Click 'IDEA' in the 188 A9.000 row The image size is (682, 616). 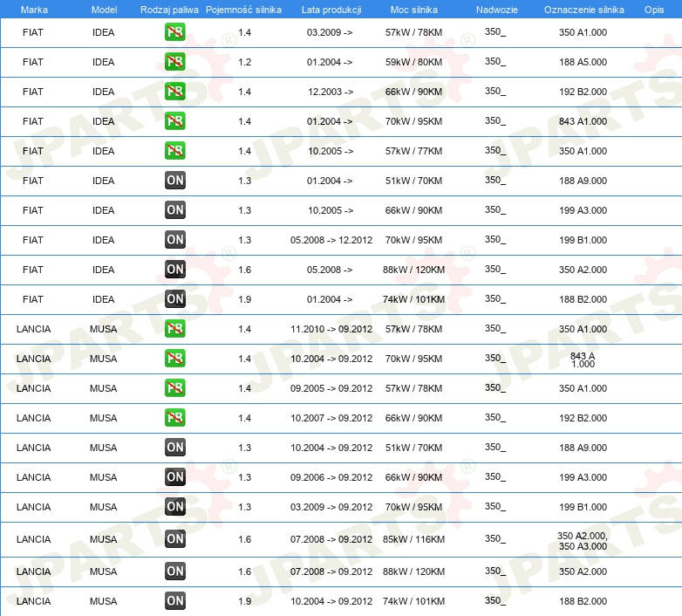103,181
